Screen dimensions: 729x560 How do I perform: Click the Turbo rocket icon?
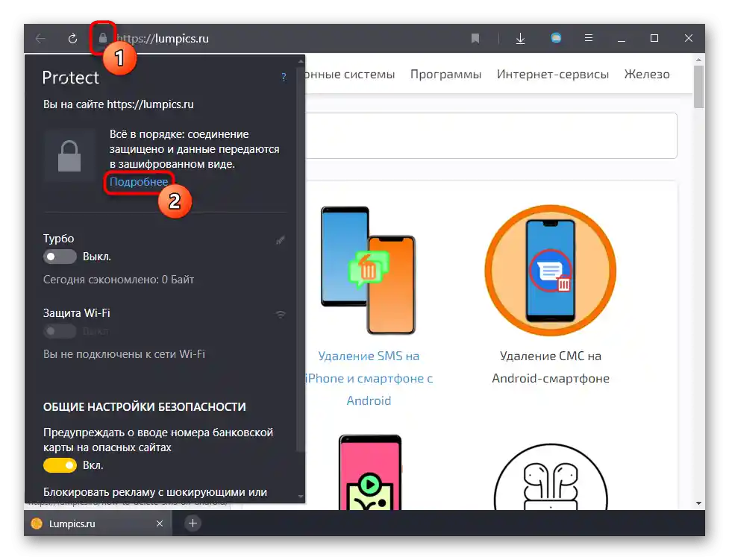click(281, 240)
